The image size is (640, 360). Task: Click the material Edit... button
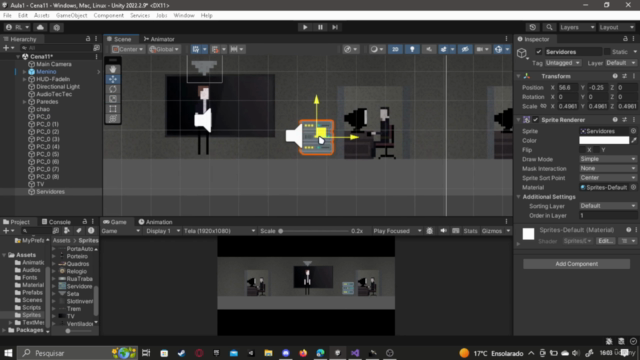point(605,241)
